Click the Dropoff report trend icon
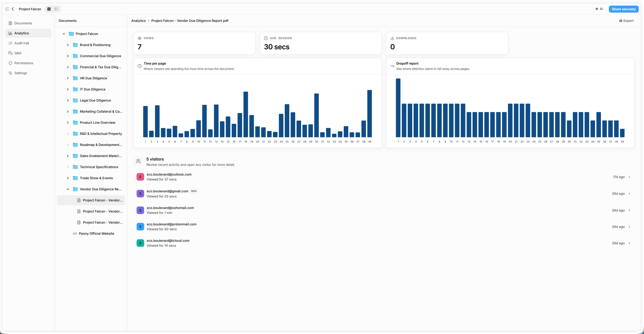The image size is (644, 334). (392, 66)
